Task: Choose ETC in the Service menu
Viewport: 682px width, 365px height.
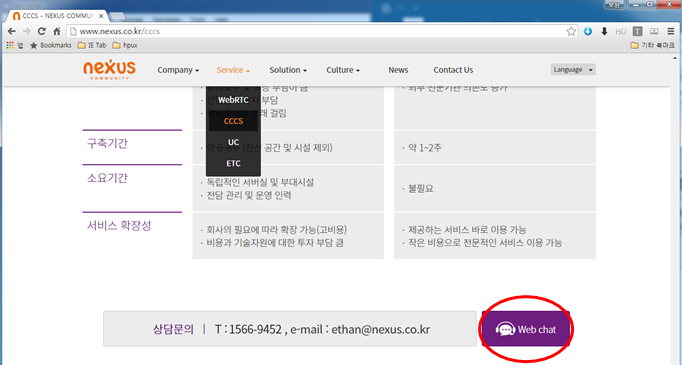Action: (233, 164)
